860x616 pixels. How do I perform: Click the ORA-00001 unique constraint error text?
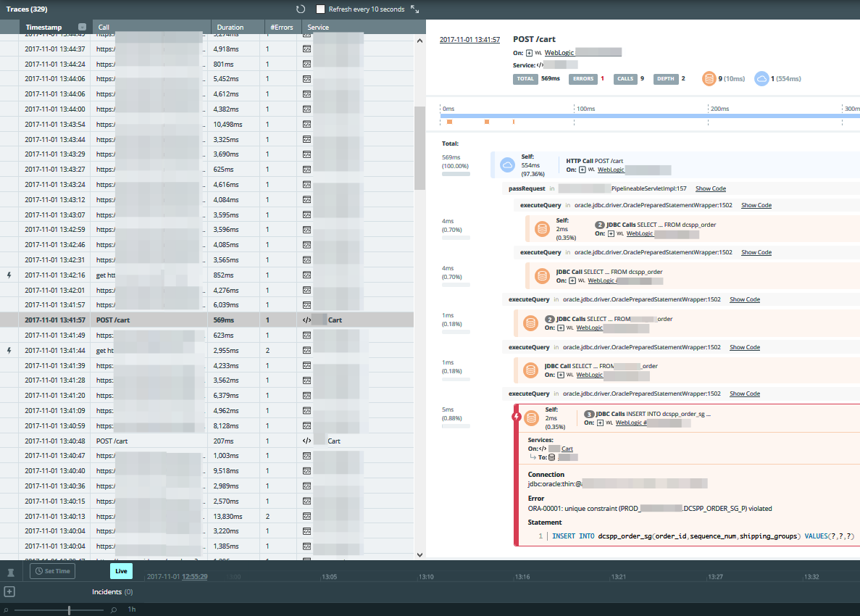point(649,509)
